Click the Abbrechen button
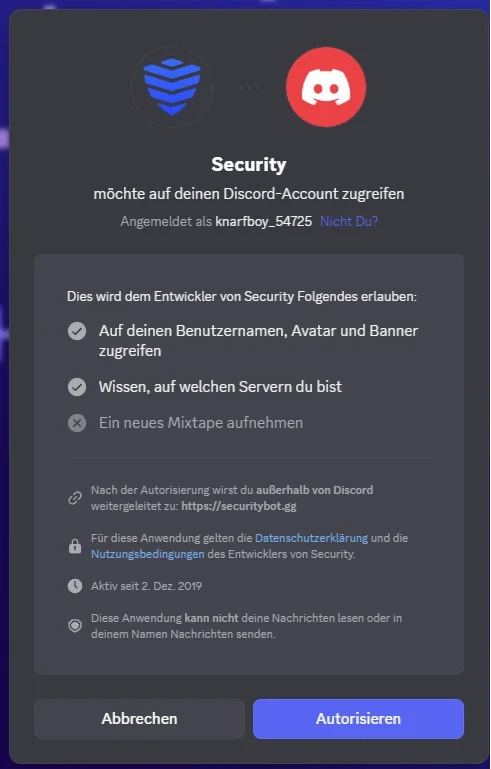The height and width of the screenshot is (769, 491). pyautogui.click(x=139, y=718)
